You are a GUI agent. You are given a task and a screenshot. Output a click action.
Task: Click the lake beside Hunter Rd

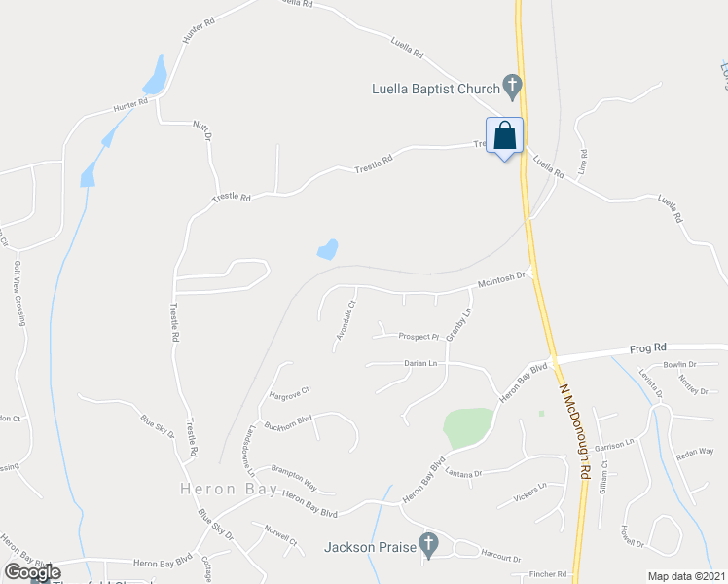(x=155, y=75)
